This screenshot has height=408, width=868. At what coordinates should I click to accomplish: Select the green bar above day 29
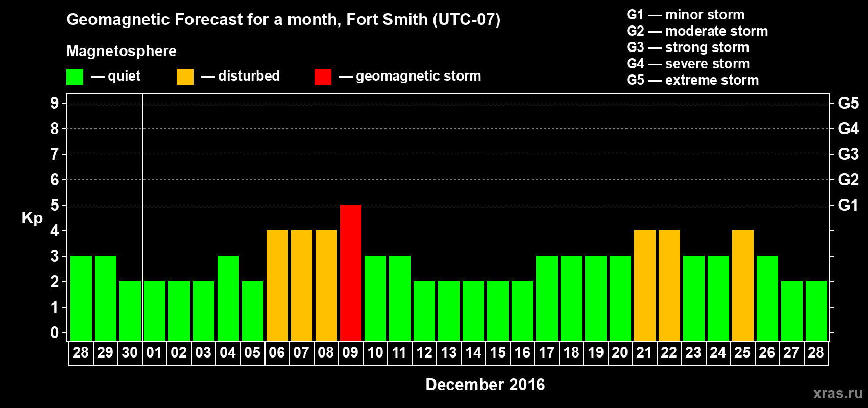106,298
